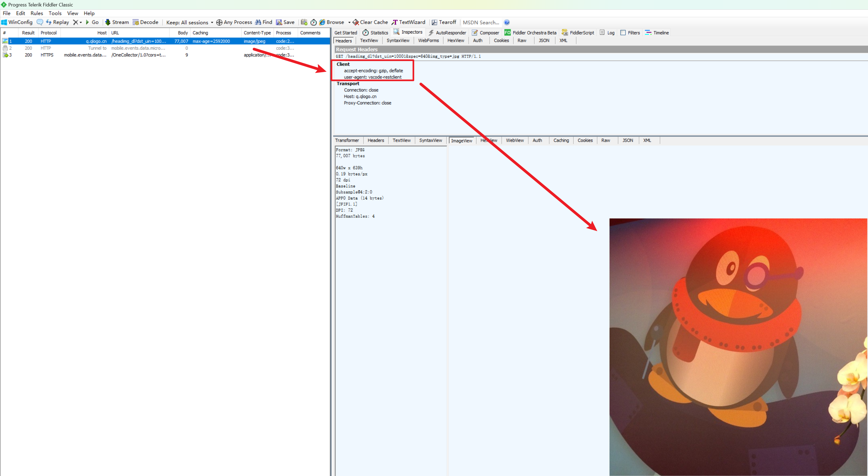Screen dimensions: 868x476
Task: Open the Composer tab
Action: point(486,33)
